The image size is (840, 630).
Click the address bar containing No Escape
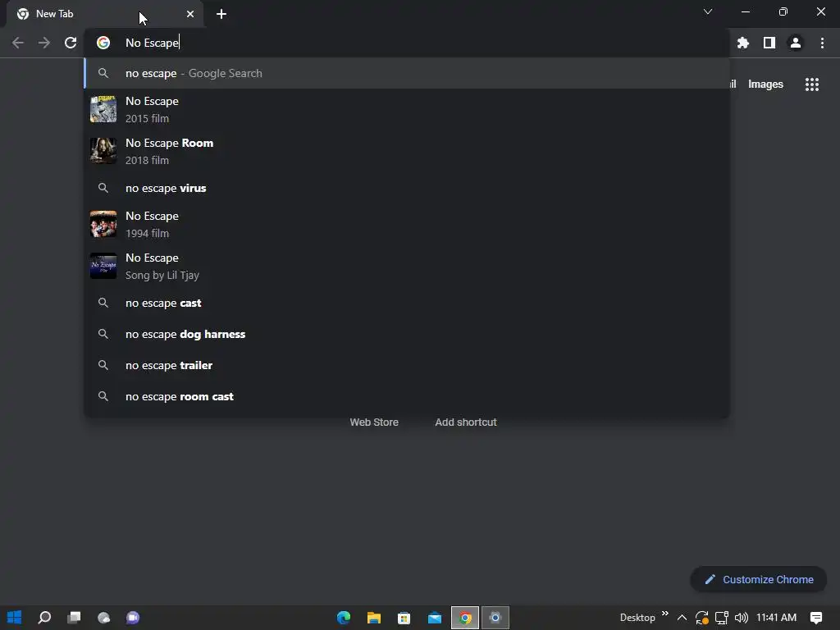[x=407, y=43]
